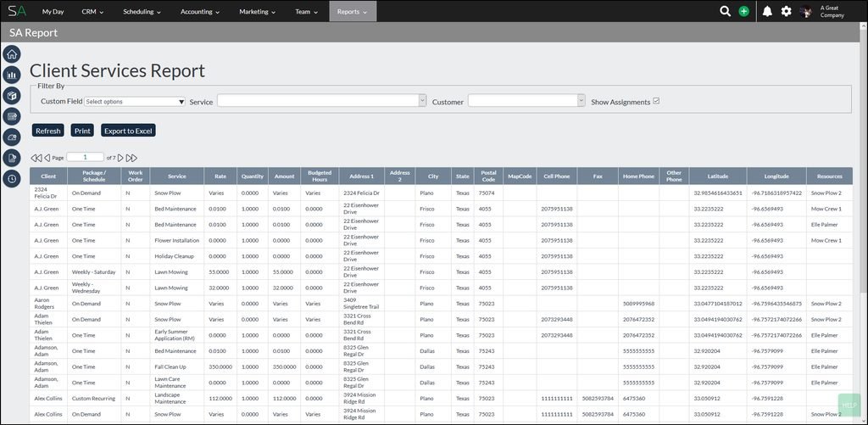
Task: Click the Custom Recurring schedule cell
Action: coord(94,399)
